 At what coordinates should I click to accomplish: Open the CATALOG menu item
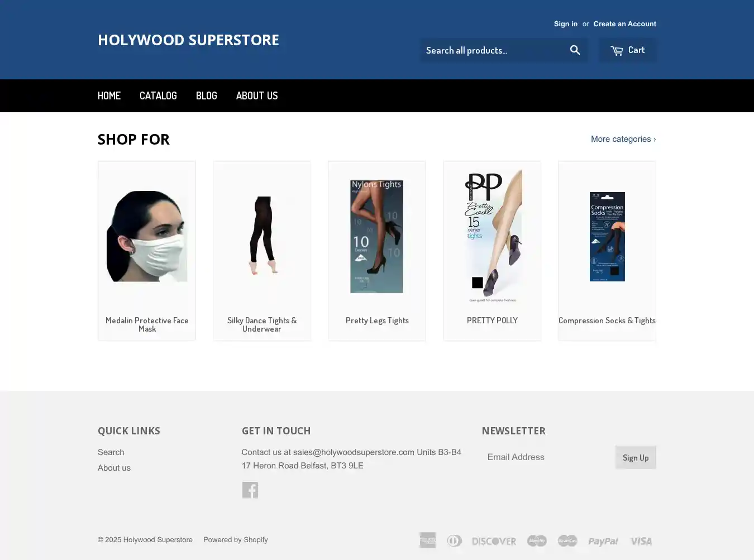point(158,95)
